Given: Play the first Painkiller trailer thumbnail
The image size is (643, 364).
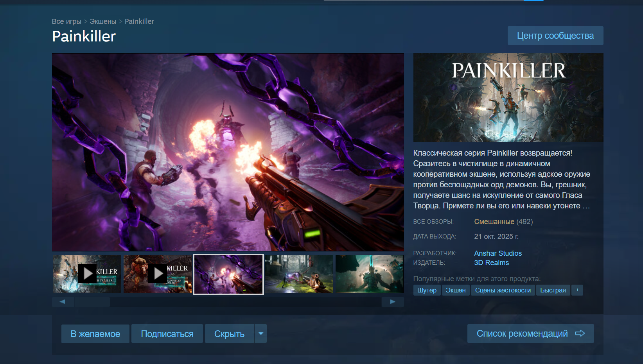Looking at the screenshot, I should pyautogui.click(x=87, y=274).
